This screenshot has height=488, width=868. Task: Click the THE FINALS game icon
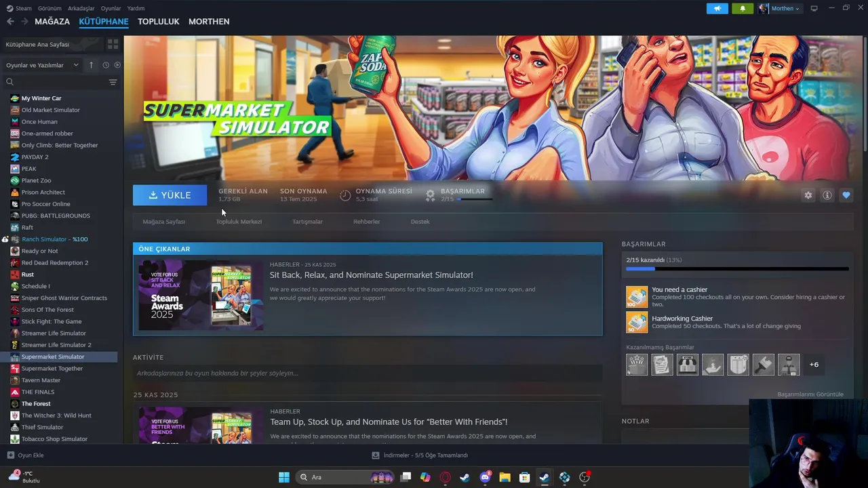(x=15, y=392)
